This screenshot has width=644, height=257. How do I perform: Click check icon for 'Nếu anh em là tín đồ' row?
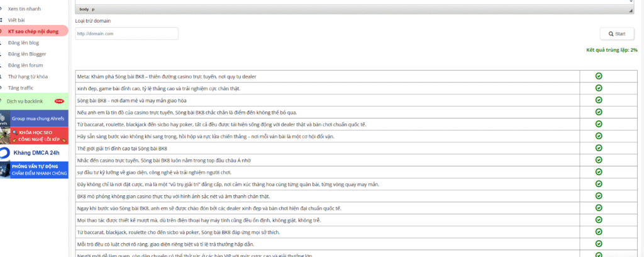pyautogui.click(x=599, y=112)
